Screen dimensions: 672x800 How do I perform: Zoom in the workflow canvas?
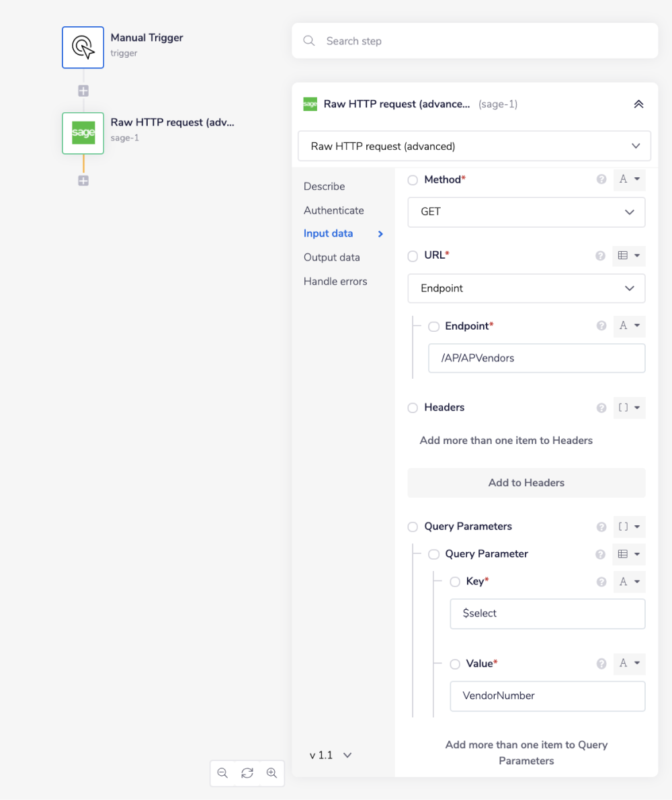[x=271, y=773]
